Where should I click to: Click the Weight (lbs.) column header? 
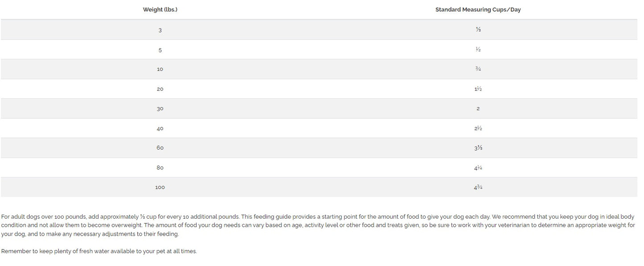160,9
